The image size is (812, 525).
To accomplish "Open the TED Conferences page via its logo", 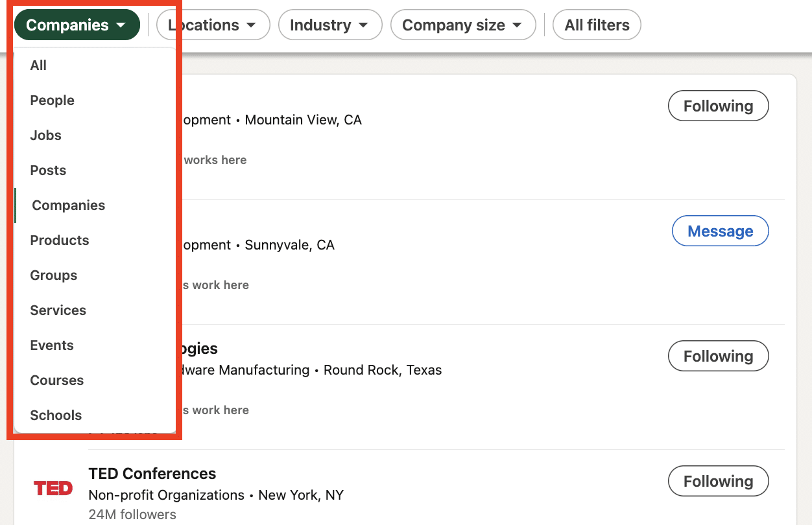I will 53,488.
